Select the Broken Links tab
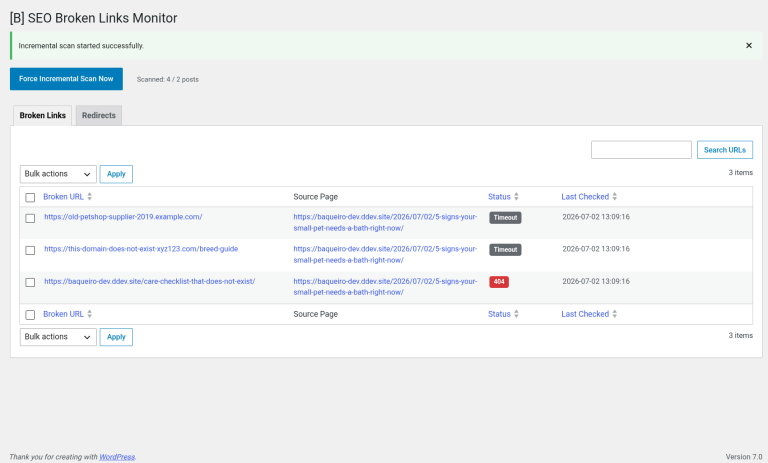This screenshot has width=768, height=463. click(x=43, y=116)
